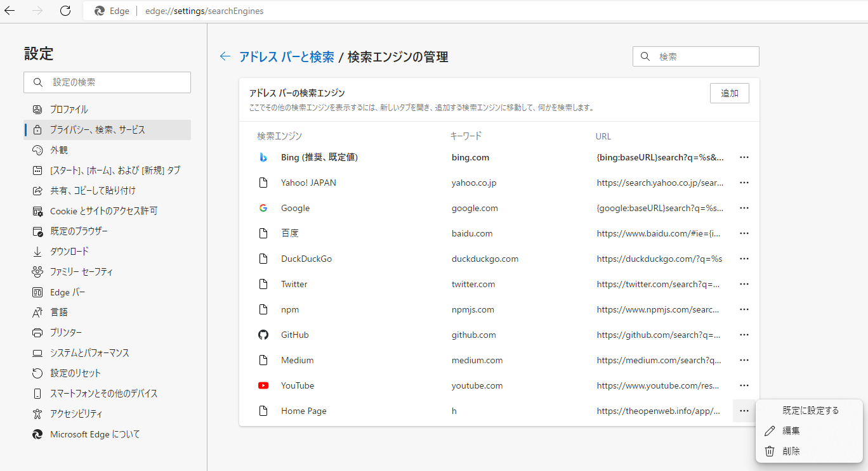Open 共有、コピーして貼り付け settings
868x471 pixels.
(x=107, y=191)
